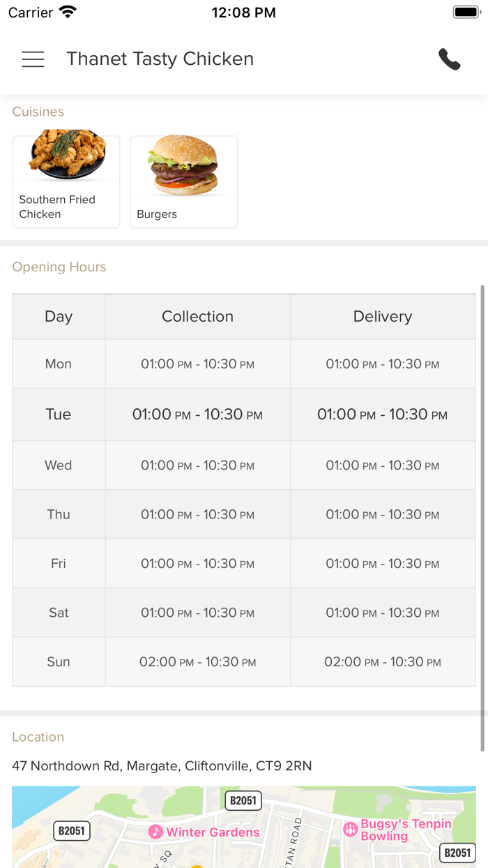Viewport: 488px width, 868px height.
Task: Click Bugsy's Tenpin Bowling map marker
Action: [x=351, y=830]
